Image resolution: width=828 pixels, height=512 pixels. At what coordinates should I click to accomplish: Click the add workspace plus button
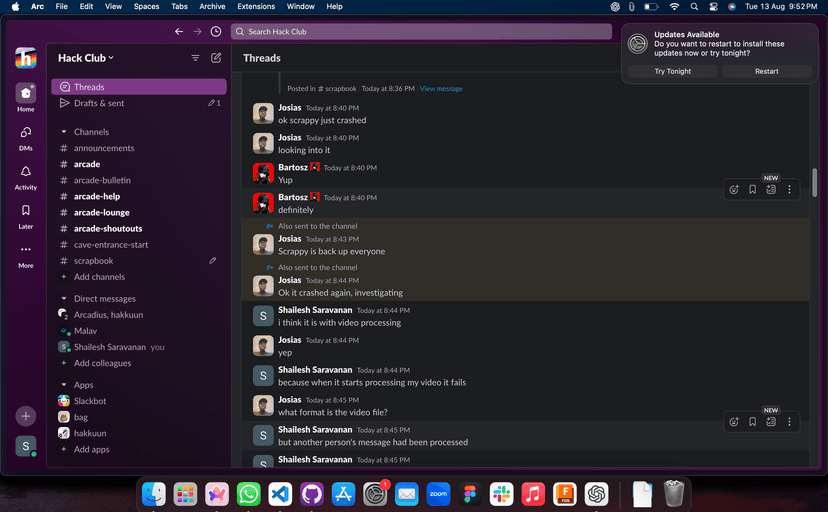[x=26, y=416]
